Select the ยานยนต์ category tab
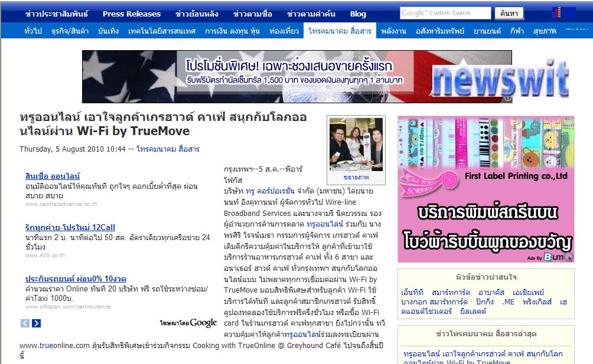This screenshot has height=364, width=593. point(487,31)
